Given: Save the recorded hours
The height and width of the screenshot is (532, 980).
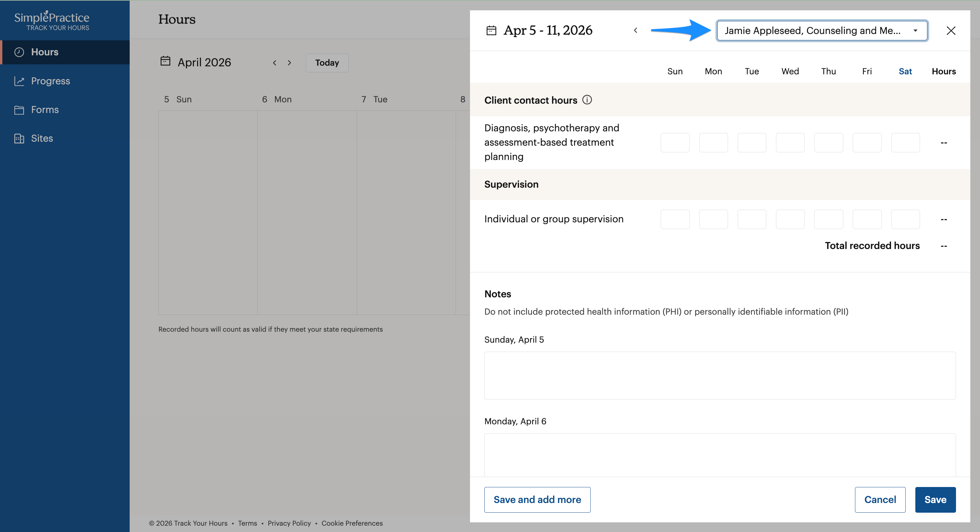Looking at the screenshot, I should (935, 500).
